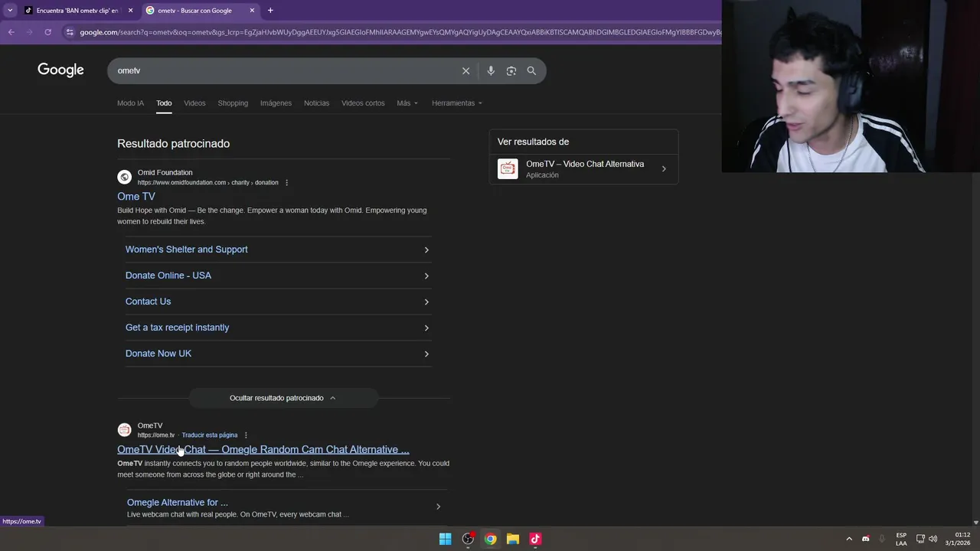Open TikTok app from taskbar
Screen dimensions: 980x551
pyautogui.click(x=535, y=539)
